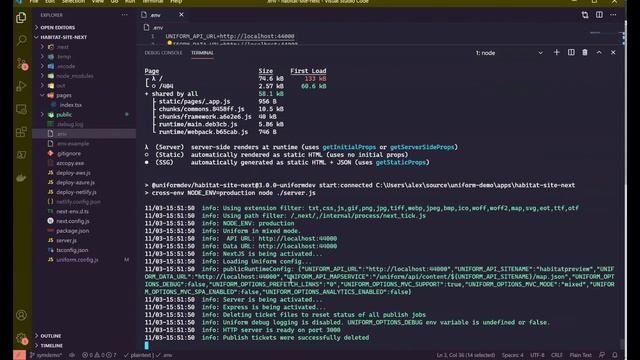
Task: Open editor more actions ellipsis
Action: tap(613, 15)
